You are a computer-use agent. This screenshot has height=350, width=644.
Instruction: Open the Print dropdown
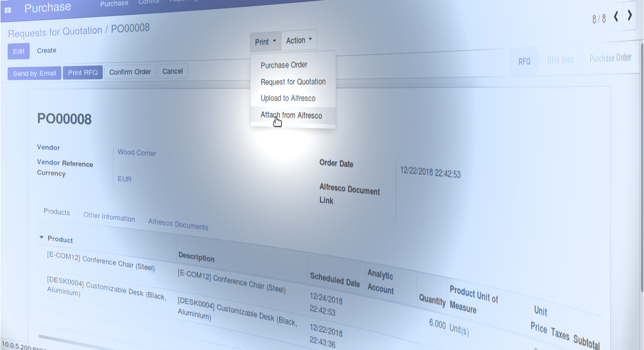tap(265, 42)
